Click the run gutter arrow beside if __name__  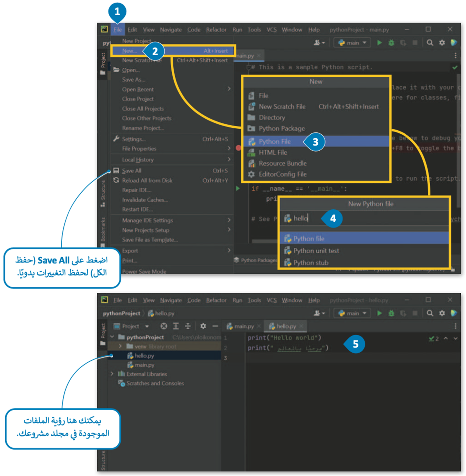tap(238, 189)
